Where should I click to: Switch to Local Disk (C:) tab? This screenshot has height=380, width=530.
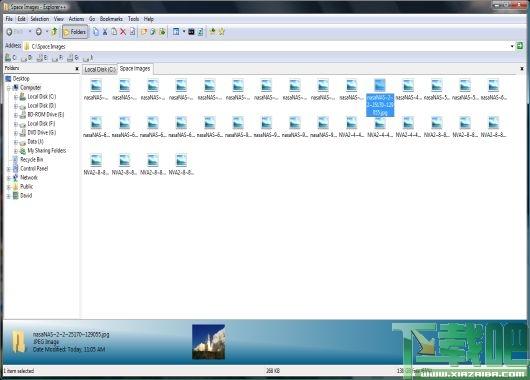[100, 69]
